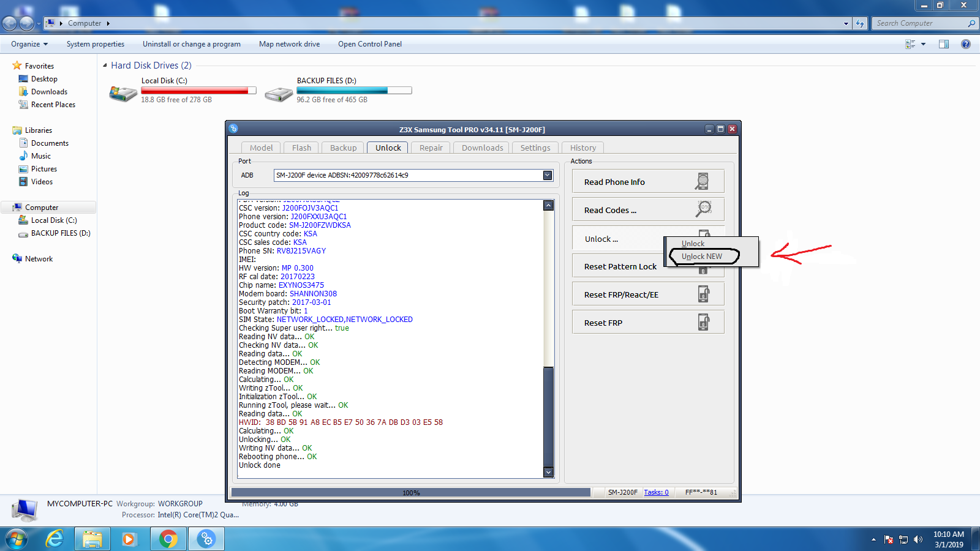
Task: Click the Read Phone Info button
Action: coord(648,182)
